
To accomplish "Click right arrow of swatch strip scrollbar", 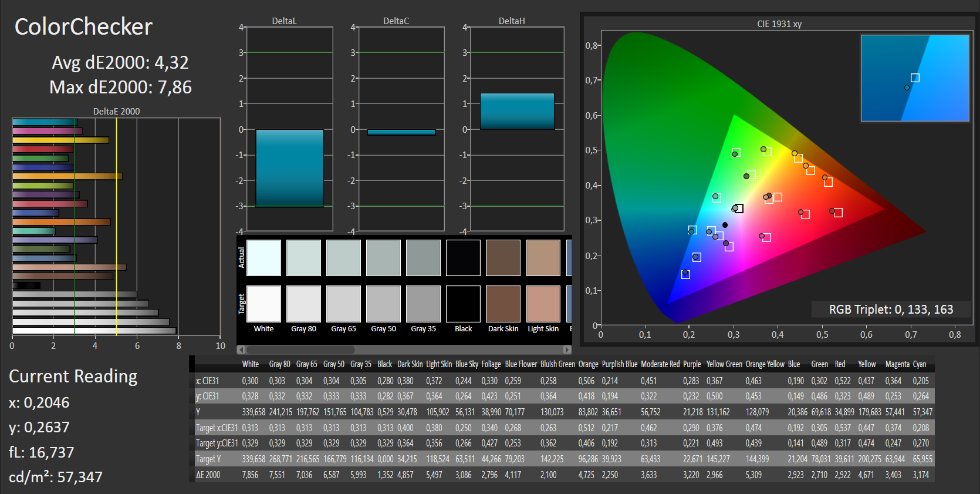I will coord(567,350).
